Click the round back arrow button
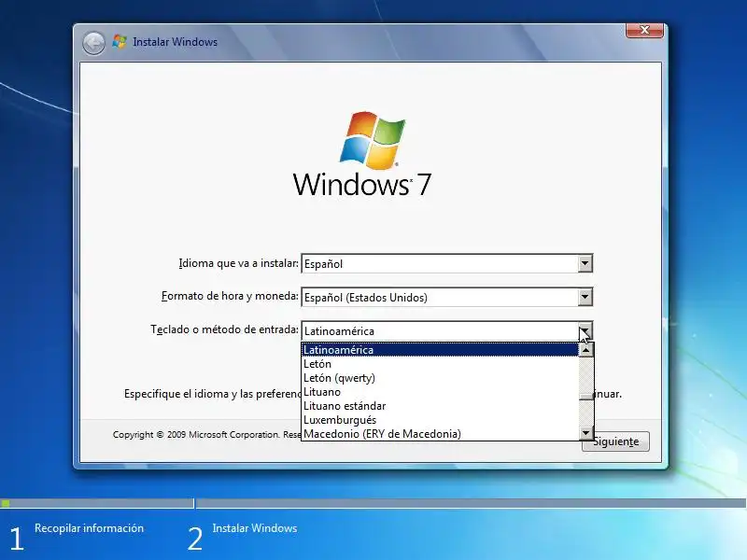The width and height of the screenshot is (747, 560). coord(93,43)
